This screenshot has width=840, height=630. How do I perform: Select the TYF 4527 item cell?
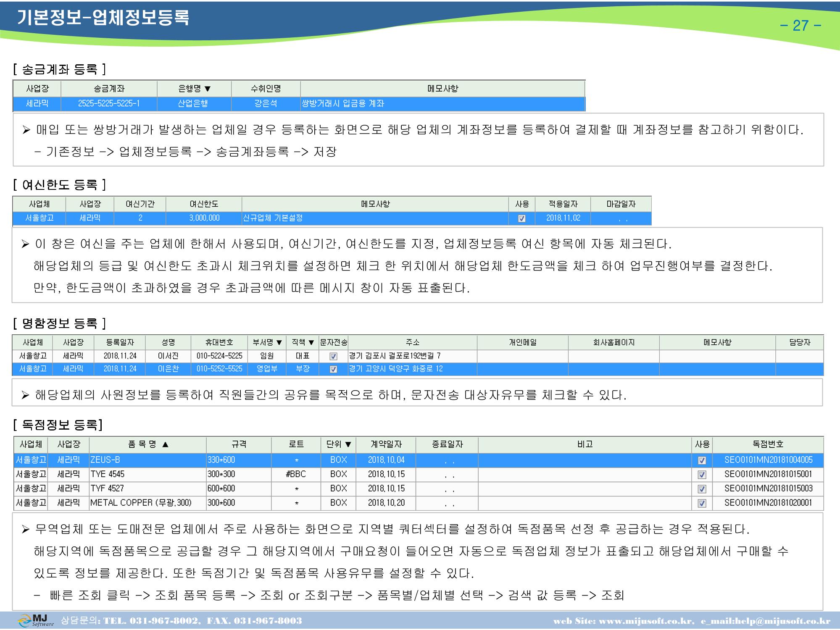(x=147, y=489)
